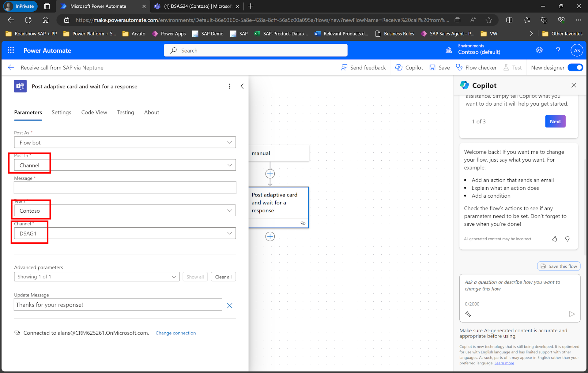This screenshot has height=373, width=588.
Task: Click the Save toolbar button
Action: [x=439, y=67]
